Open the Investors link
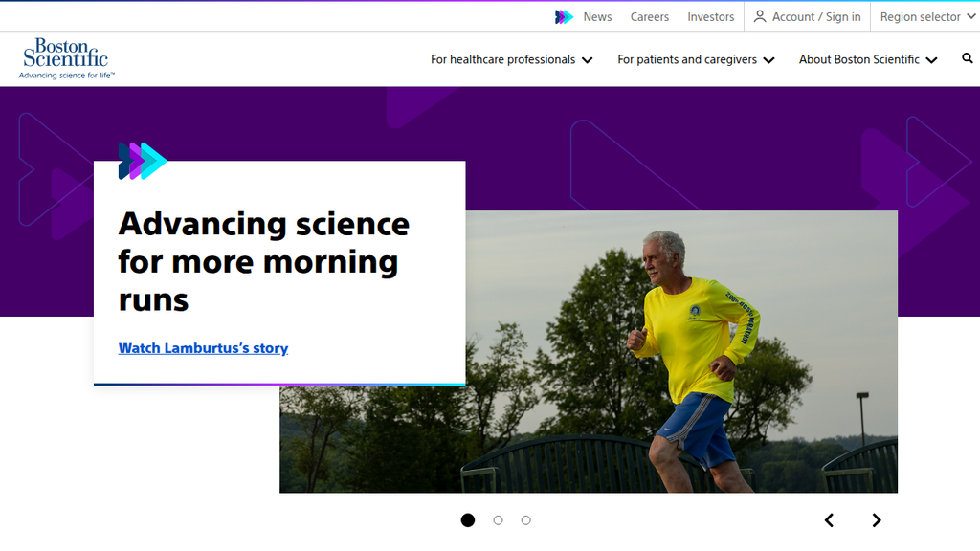The image size is (980, 551). click(711, 17)
